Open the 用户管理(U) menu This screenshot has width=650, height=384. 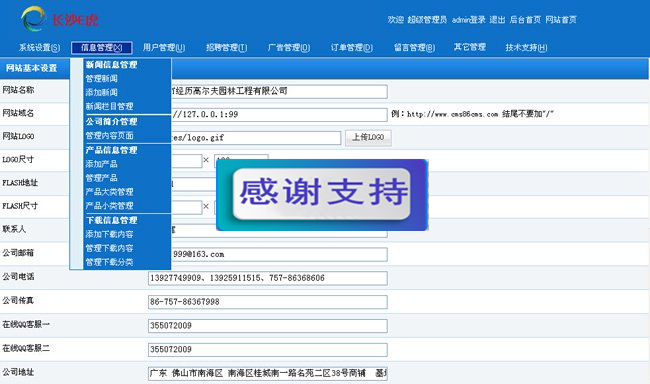point(164,48)
